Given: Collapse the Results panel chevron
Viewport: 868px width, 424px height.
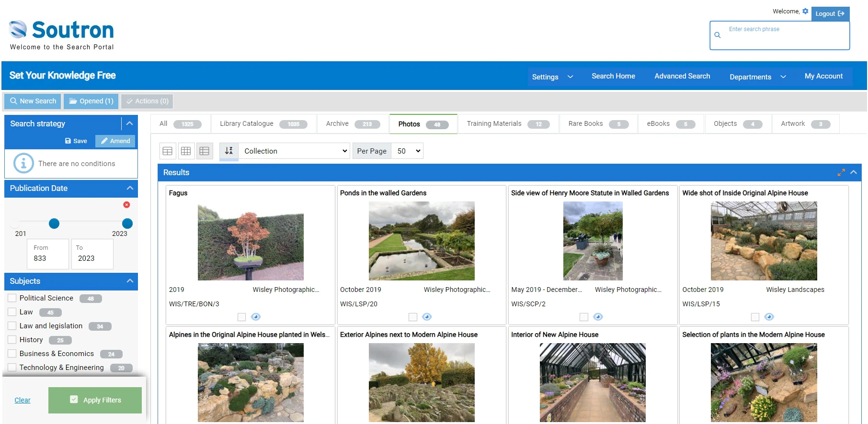Looking at the screenshot, I should tap(854, 172).
